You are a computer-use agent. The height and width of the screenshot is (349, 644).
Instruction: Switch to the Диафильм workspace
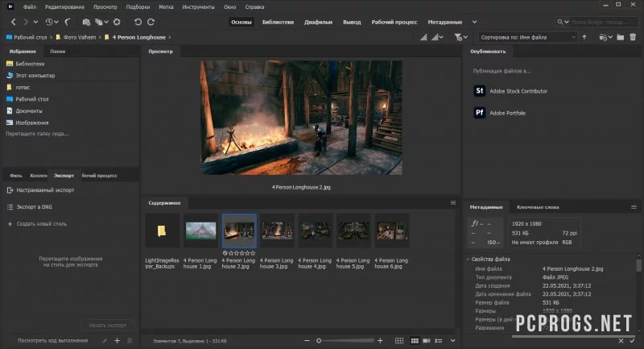click(318, 23)
